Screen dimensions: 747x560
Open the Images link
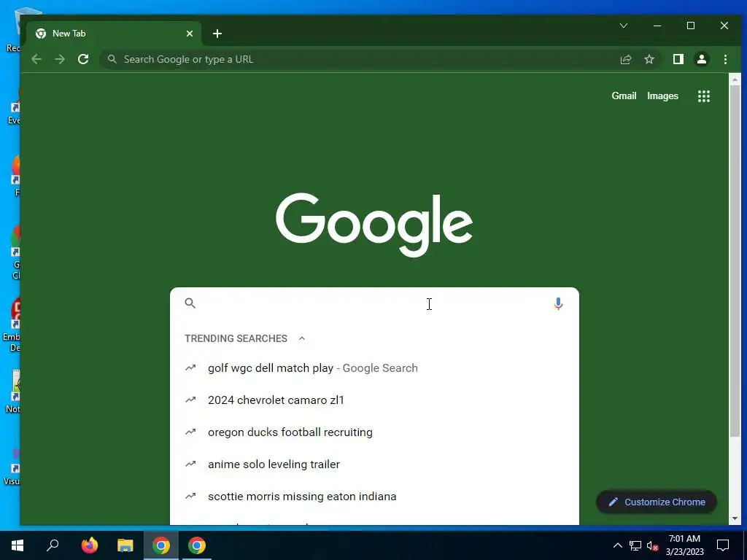(662, 96)
